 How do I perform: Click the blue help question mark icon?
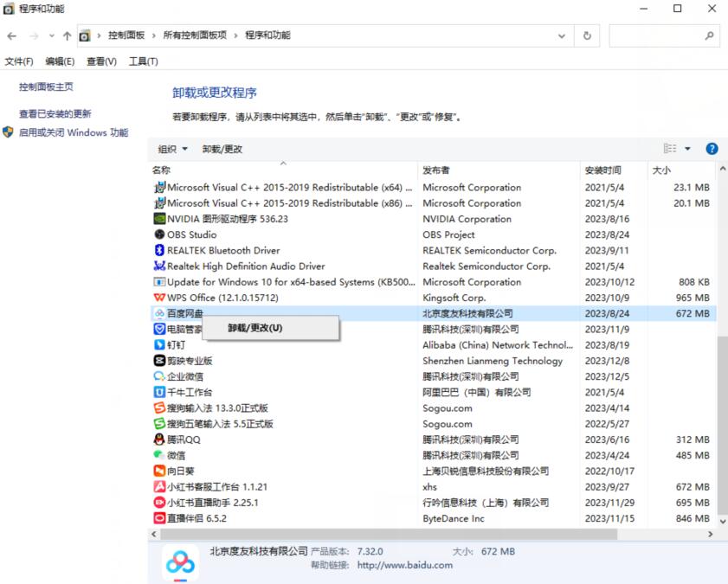712,149
